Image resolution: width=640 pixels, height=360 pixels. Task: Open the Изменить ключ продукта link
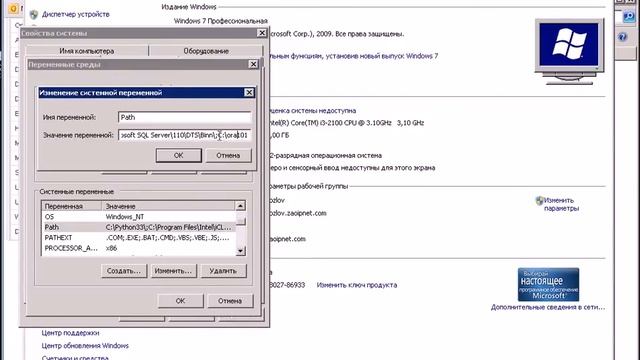pyautogui.click(x=357, y=285)
